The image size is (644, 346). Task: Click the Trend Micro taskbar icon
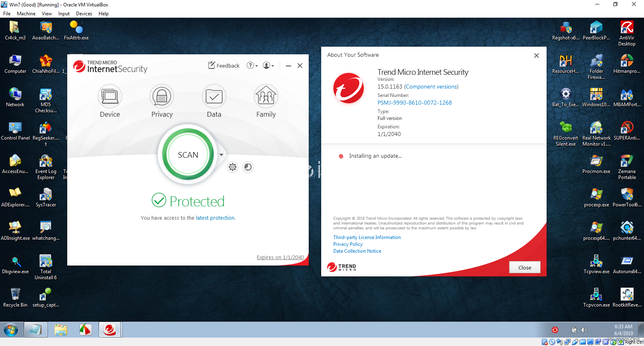(109, 330)
